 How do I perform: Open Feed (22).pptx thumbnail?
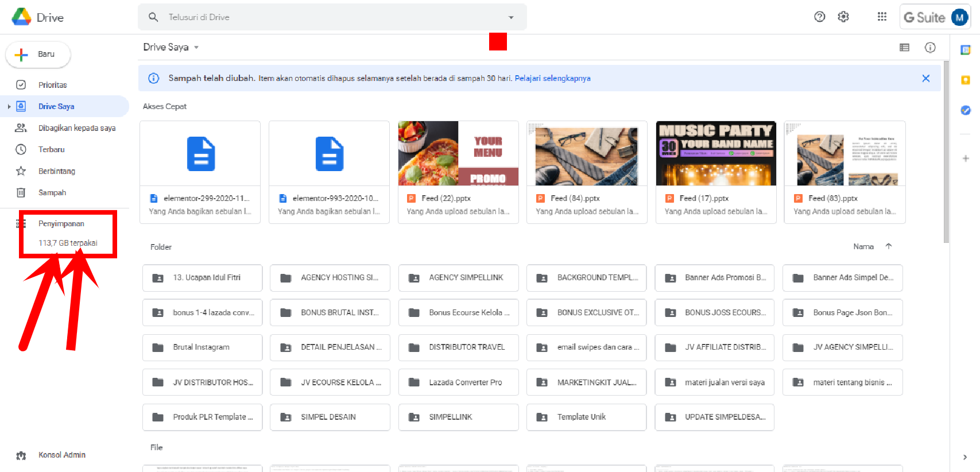pos(458,153)
